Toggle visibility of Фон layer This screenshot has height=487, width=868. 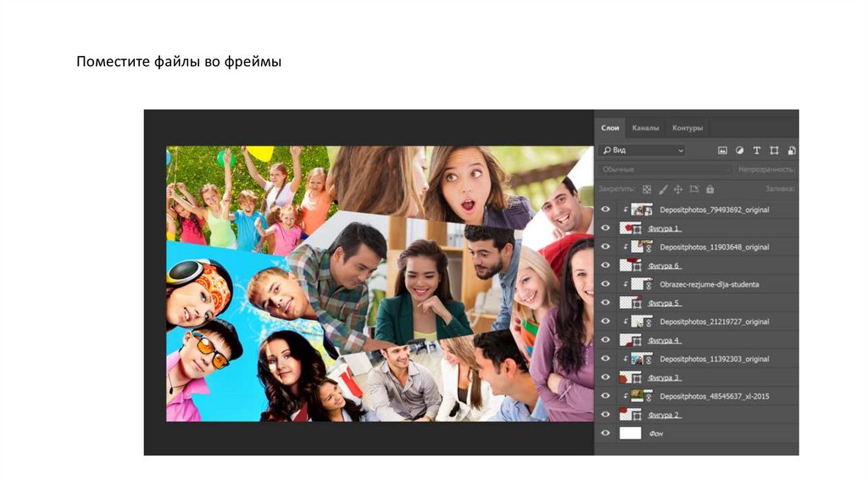point(605,434)
